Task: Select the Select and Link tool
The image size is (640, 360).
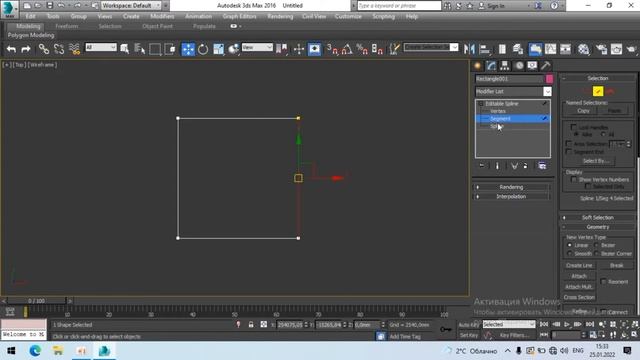Action: tap(44, 49)
